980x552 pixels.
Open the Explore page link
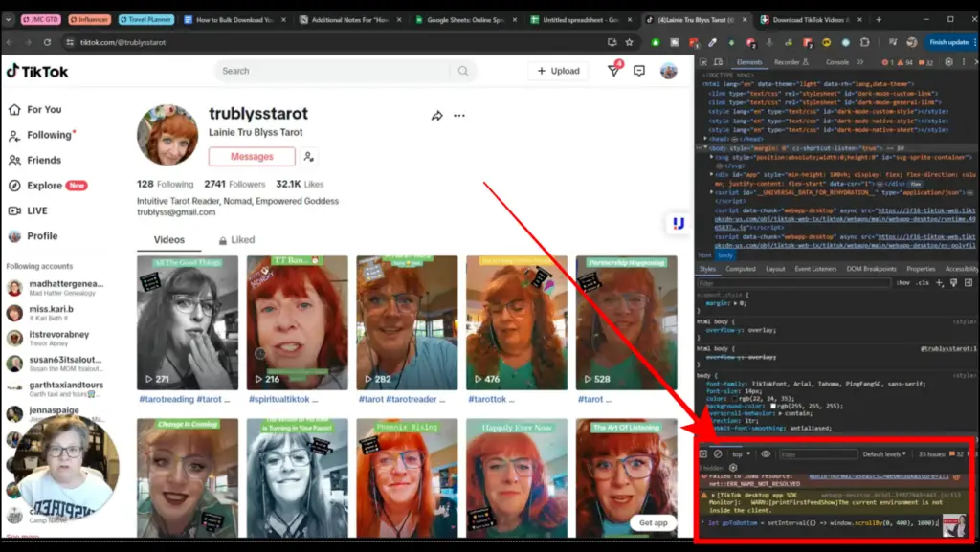pos(48,186)
